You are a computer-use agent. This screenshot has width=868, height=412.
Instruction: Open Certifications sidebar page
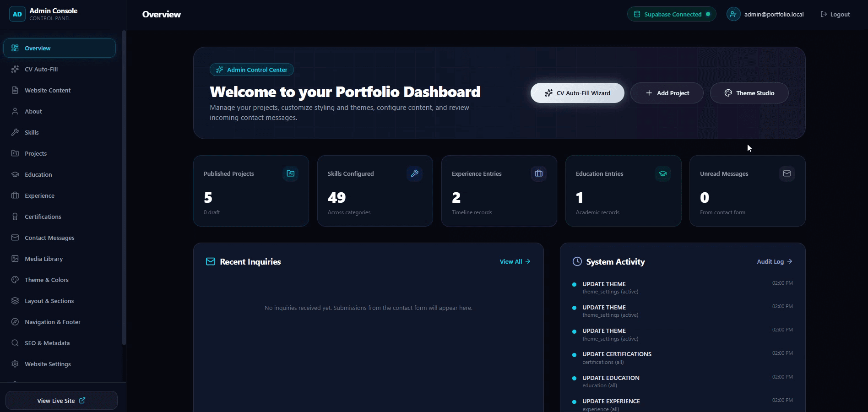(60, 217)
